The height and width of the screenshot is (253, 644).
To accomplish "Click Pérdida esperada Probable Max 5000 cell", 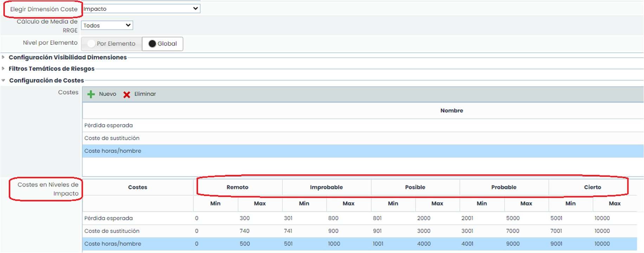I will click(x=513, y=218).
